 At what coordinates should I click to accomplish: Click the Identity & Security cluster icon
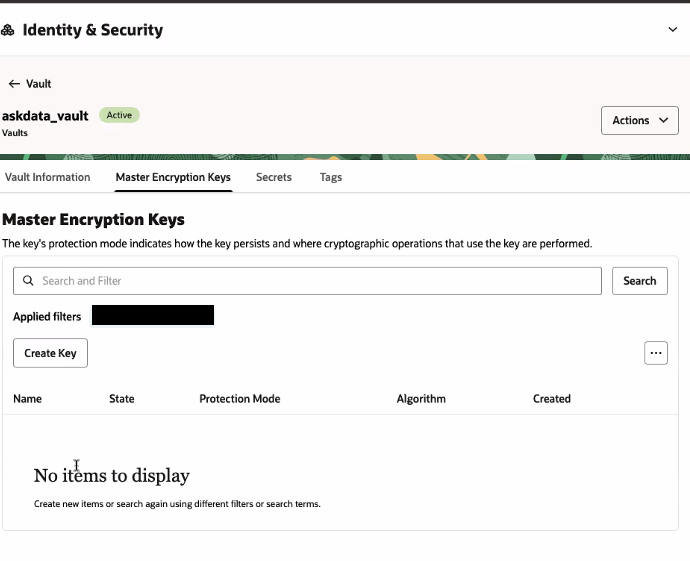[7, 30]
